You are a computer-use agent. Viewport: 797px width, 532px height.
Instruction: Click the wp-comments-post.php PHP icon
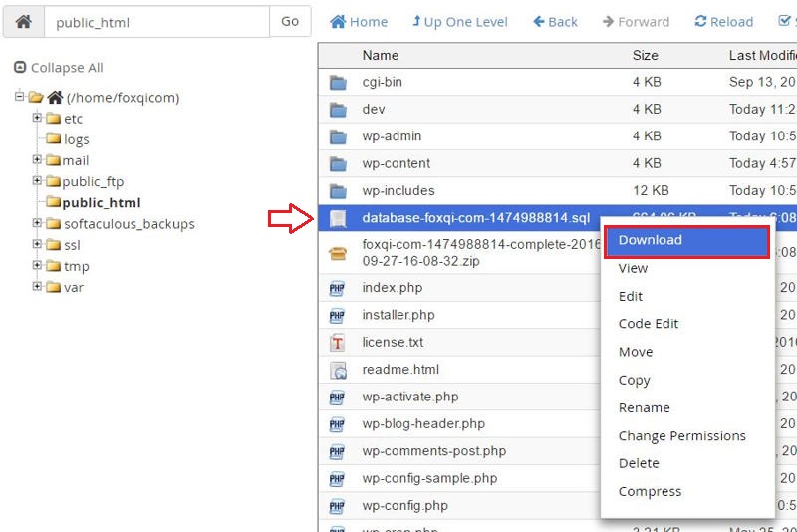click(x=337, y=451)
